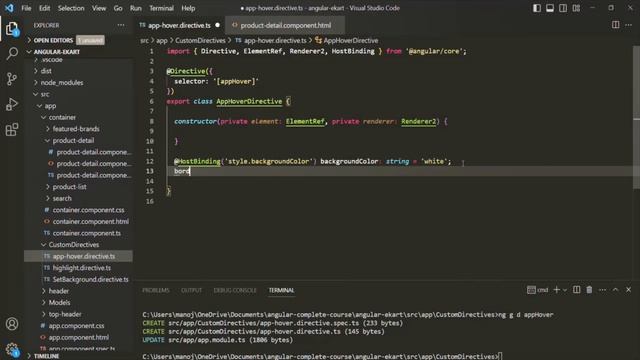Open the Edit menu
Image resolution: width=640 pixels, height=360 pixels.
tap(44, 8)
